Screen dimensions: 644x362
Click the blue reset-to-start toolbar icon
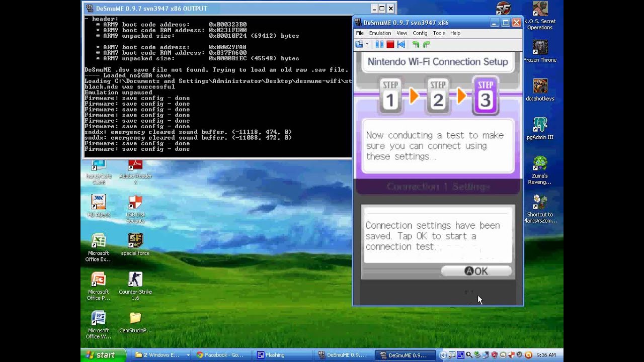point(401,44)
